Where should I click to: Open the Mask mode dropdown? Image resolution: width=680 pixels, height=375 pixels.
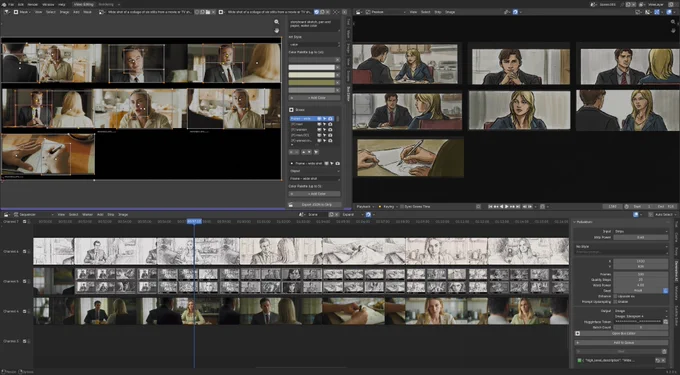[x=22, y=12]
